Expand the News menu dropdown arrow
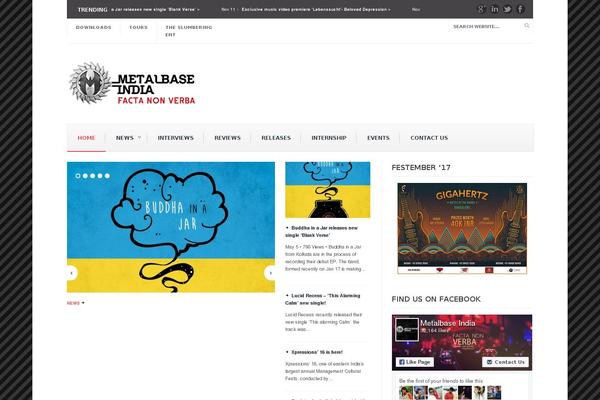Image resolution: width=600 pixels, height=400 pixels. pyautogui.click(x=139, y=137)
